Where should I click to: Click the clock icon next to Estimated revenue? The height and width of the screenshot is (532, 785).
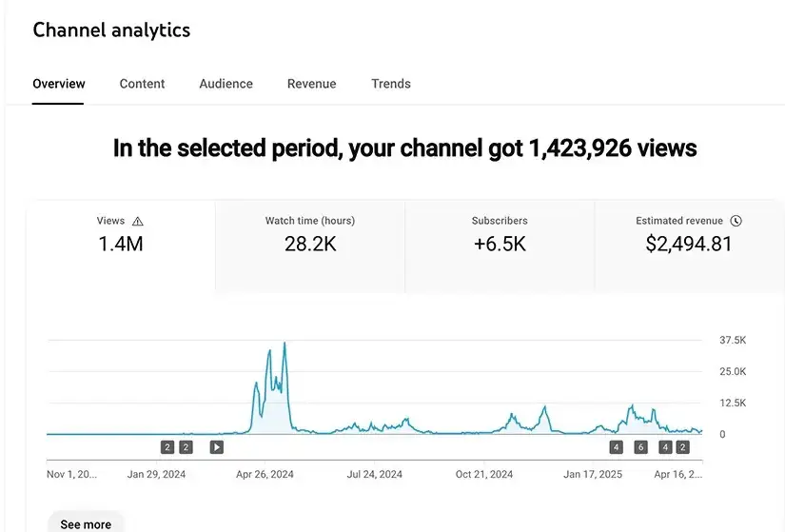736,221
